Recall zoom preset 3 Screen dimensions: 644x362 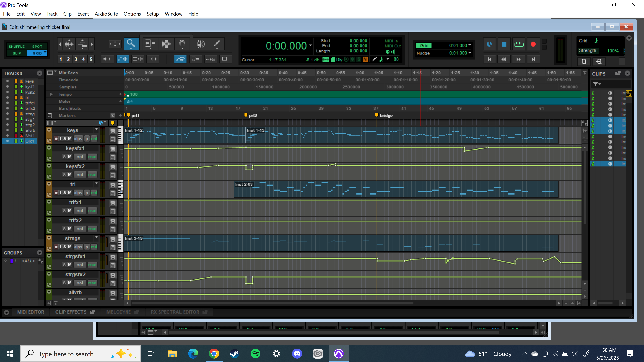[76, 59]
